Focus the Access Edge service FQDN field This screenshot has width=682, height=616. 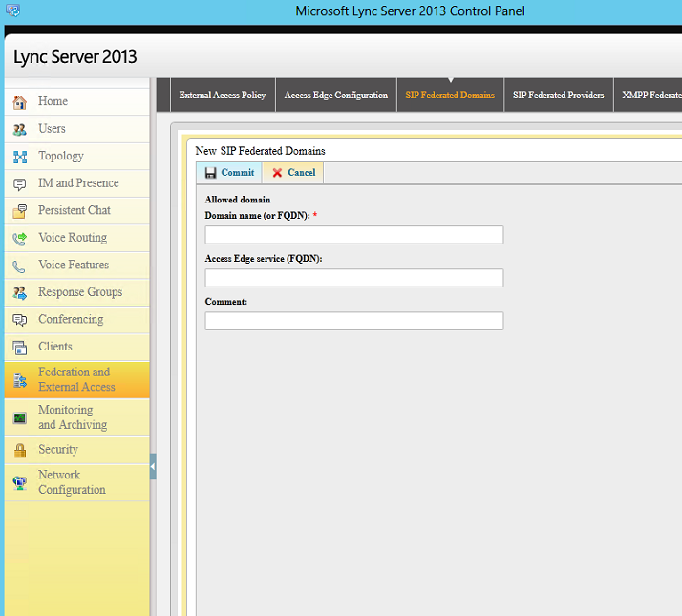[x=353, y=278]
